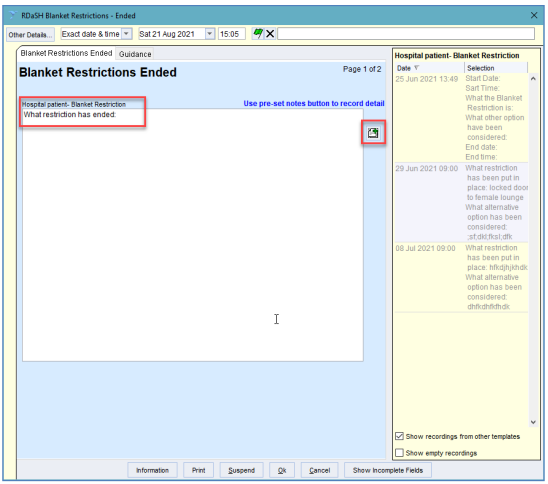The width and height of the screenshot is (548, 484).
Task: Click the 15:05 time input field
Action: (x=231, y=34)
